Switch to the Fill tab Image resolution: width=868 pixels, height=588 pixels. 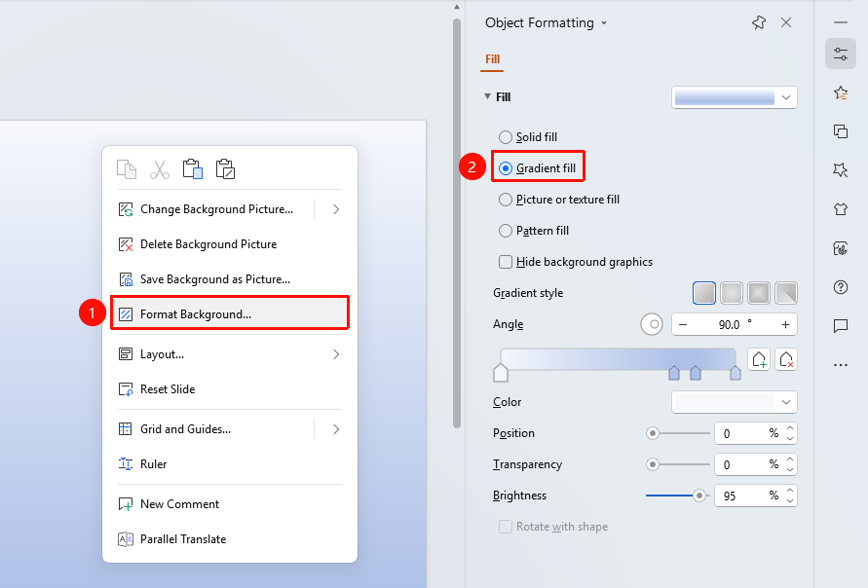point(492,59)
